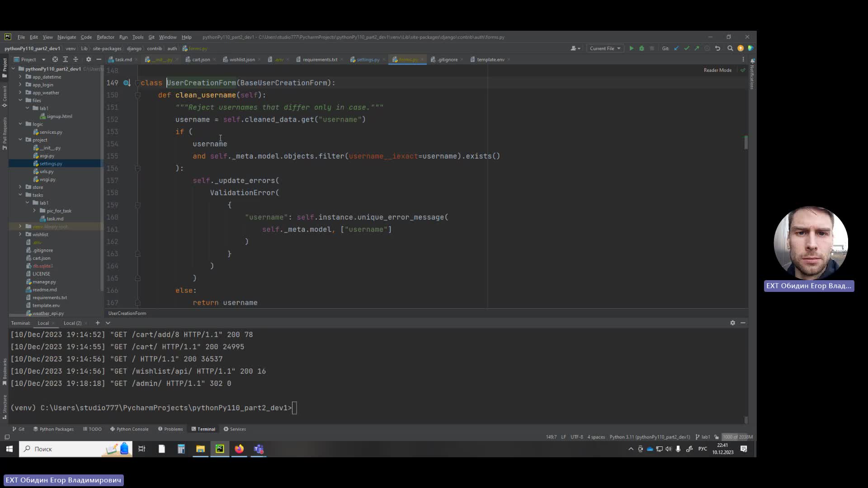Click the memory indicator in status bar
The width and height of the screenshot is (868, 488).
[737, 437]
